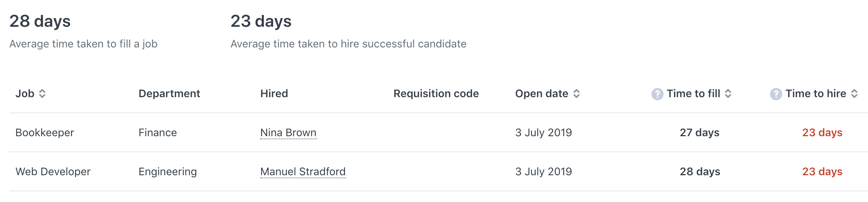The width and height of the screenshot is (868, 202).
Task: Open Nina Brown's profile link
Action: (288, 133)
